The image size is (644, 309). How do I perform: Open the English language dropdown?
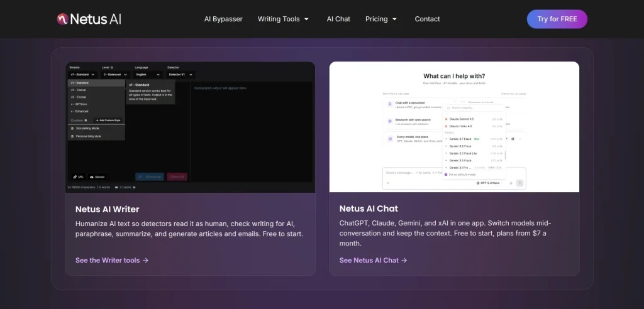click(x=148, y=75)
